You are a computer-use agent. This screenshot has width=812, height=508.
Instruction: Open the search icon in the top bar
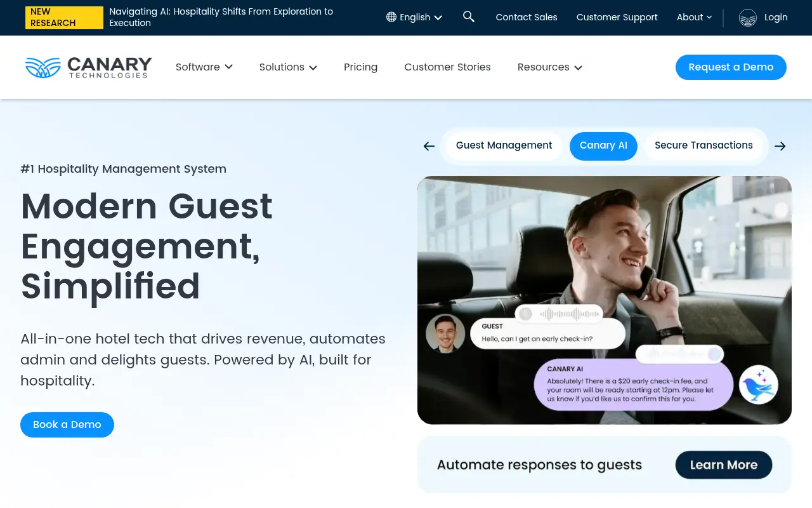pos(469,17)
